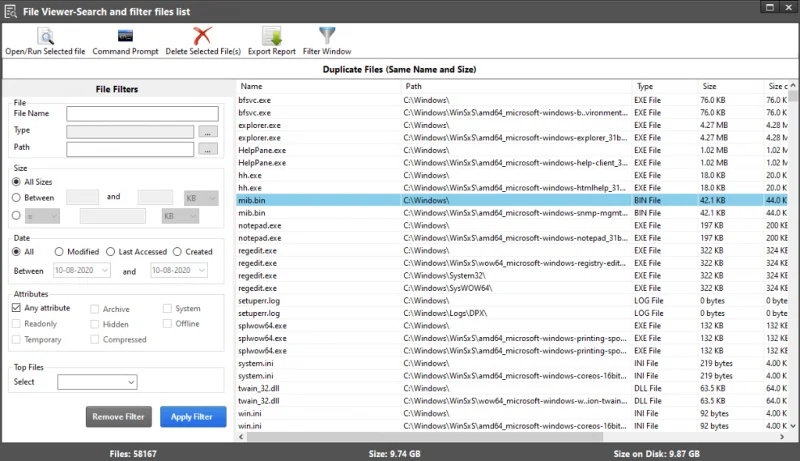Click the app icon in title bar

pyautogui.click(x=11, y=10)
